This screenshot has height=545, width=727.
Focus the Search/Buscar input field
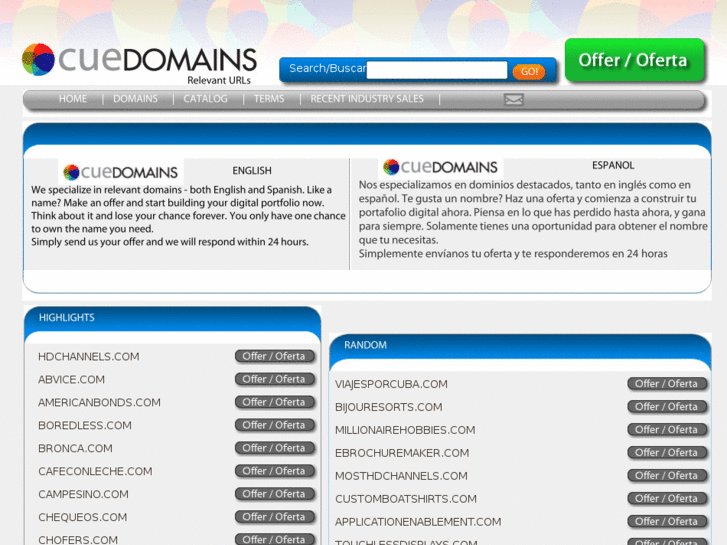pyautogui.click(x=437, y=70)
